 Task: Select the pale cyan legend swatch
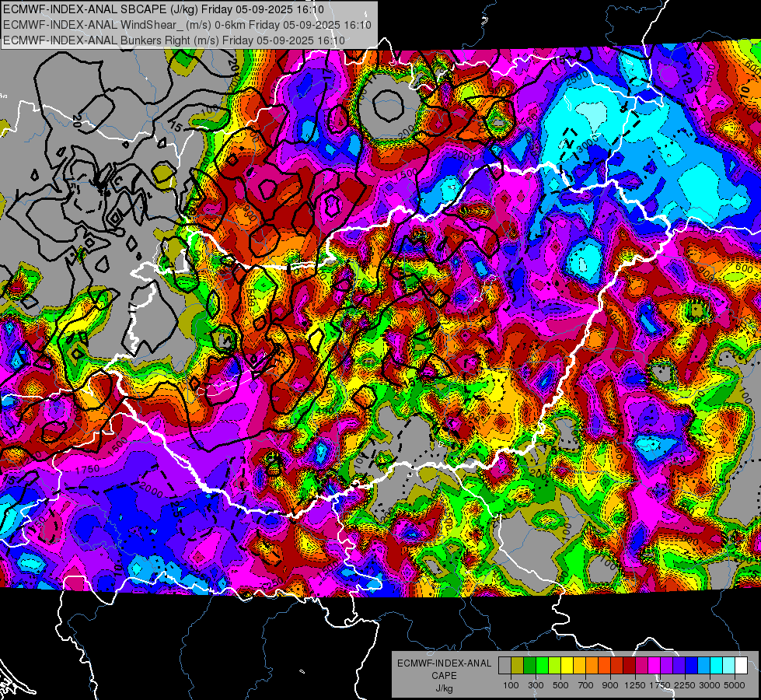pos(729,666)
